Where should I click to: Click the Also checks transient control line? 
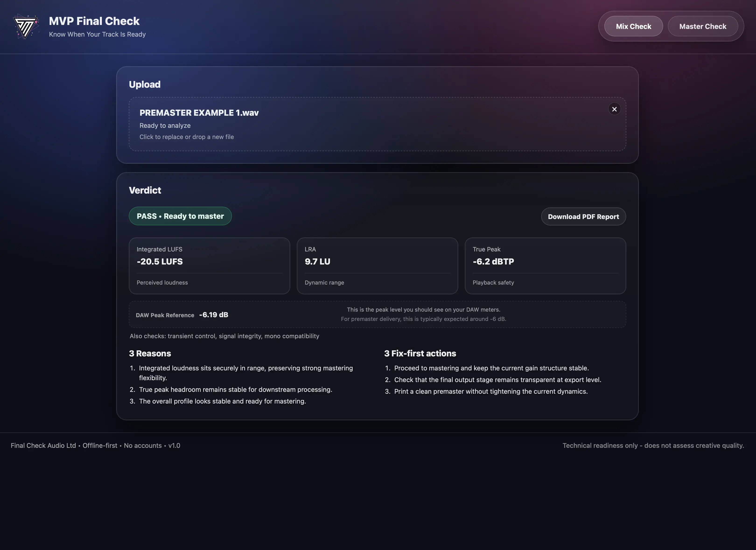[x=224, y=336]
